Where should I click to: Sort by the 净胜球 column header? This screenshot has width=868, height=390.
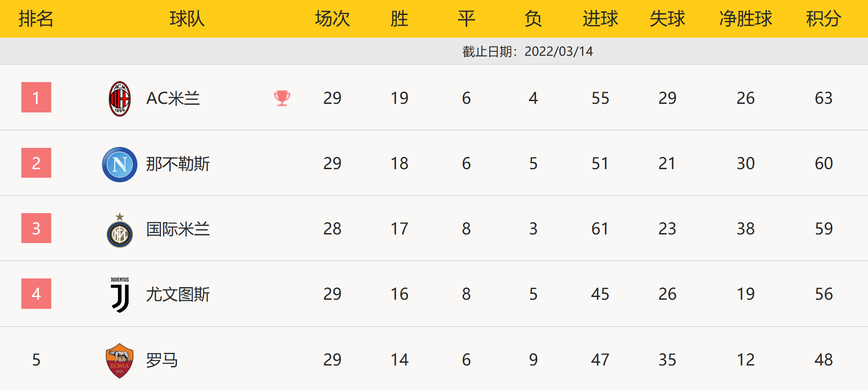pos(746,19)
